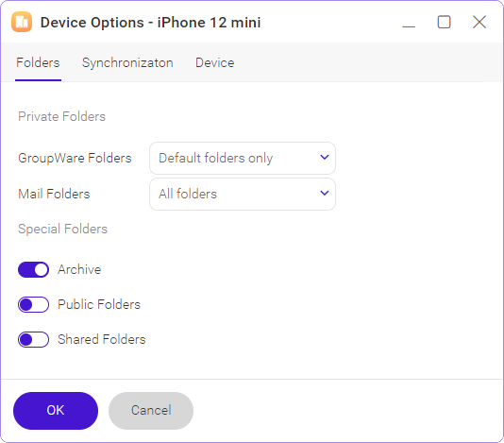
Task: Click the orange app icon in title bar
Action: [22, 22]
